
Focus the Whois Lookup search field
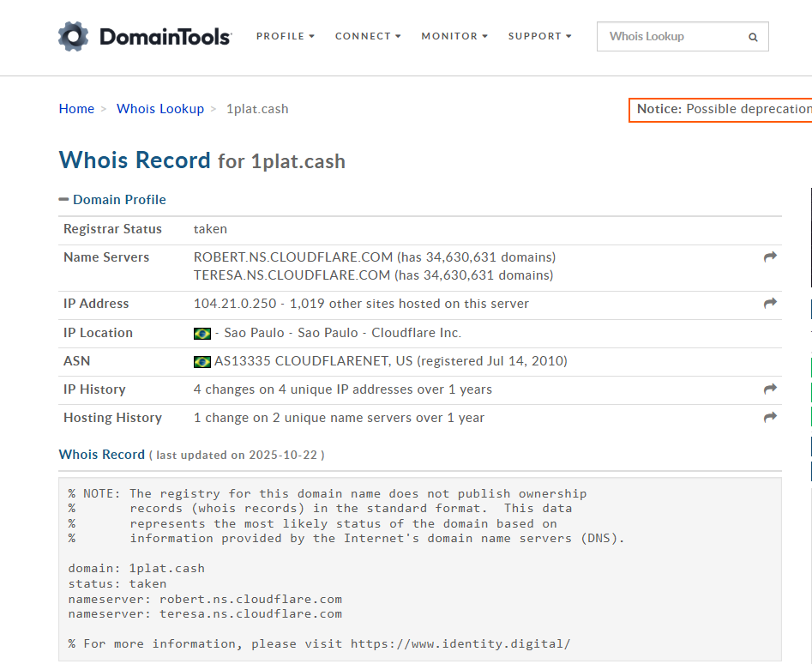669,37
